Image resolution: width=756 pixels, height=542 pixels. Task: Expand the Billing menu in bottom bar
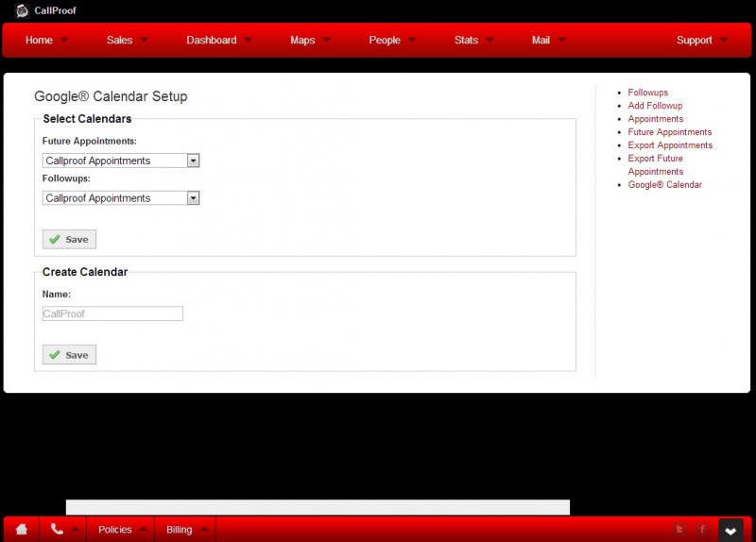point(185,530)
